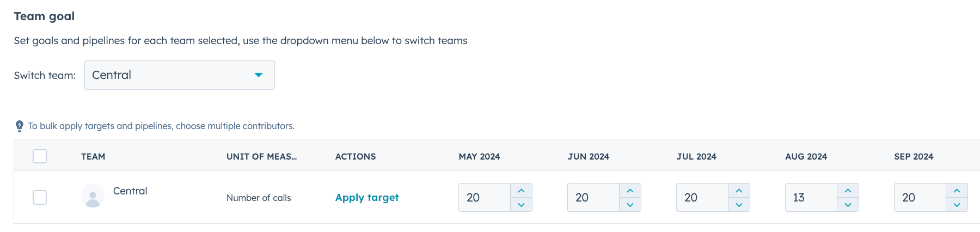Image resolution: width=980 pixels, height=232 pixels.
Task: Click the Apply target link
Action: point(367,198)
